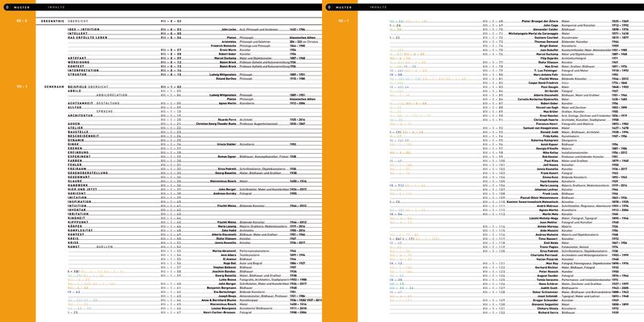
Task: Select the GEGENÜBERSTELLUNG entry
Action: pyautogui.click(x=88, y=173)
